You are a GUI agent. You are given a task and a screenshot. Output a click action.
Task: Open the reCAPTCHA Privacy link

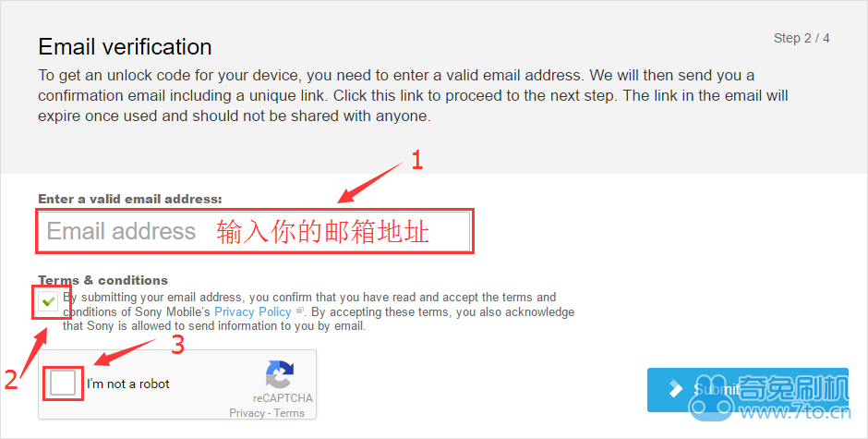[x=247, y=413]
